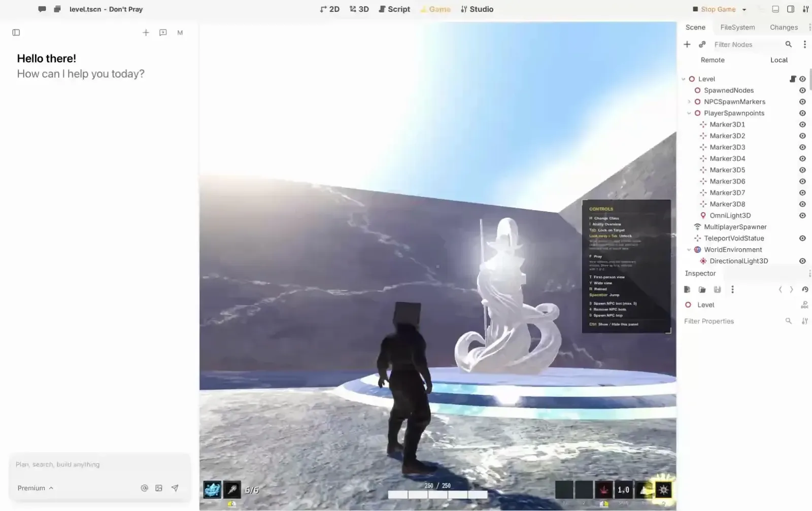This screenshot has width=812, height=511.
Task: Open the Changes tab
Action: (x=784, y=27)
